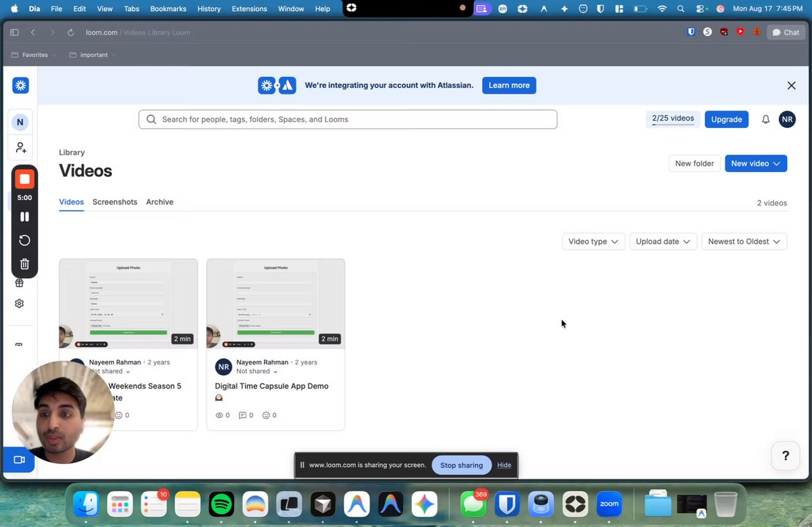Click Stop sharing in the screen share bar

click(462, 466)
